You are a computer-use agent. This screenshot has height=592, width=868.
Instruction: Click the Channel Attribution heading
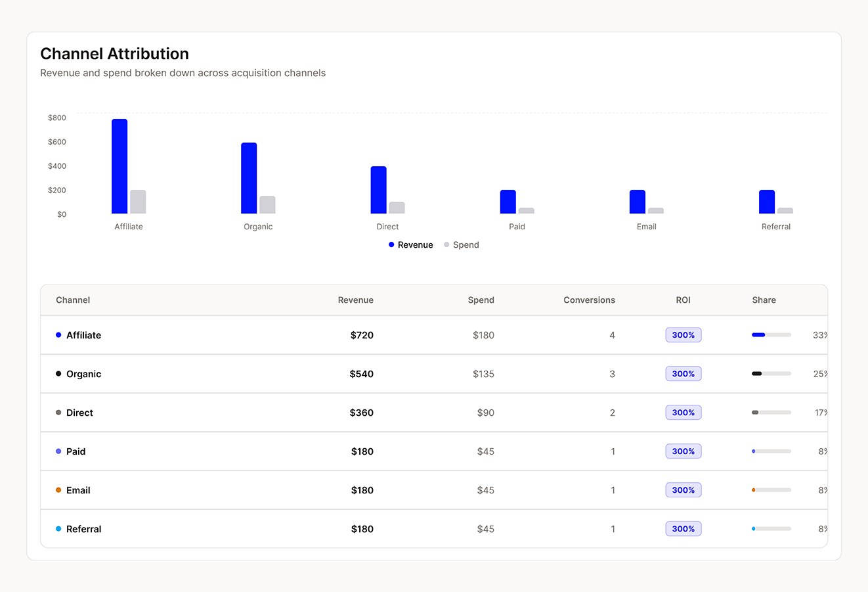[x=114, y=54]
